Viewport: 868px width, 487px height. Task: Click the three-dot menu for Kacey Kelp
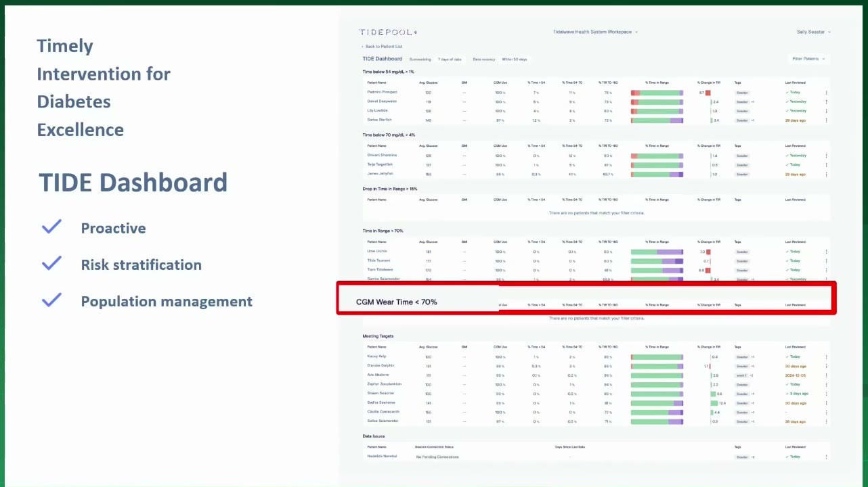click(826, 356)
